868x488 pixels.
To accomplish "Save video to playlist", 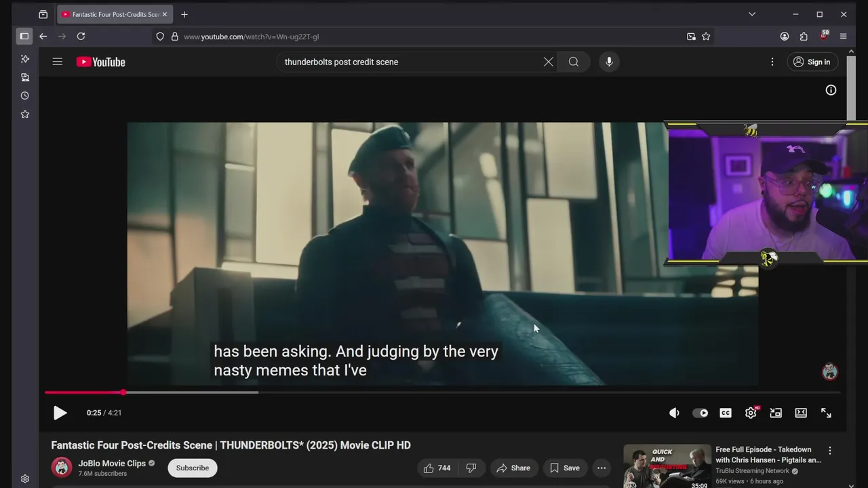I will click(x=564, y=468).
